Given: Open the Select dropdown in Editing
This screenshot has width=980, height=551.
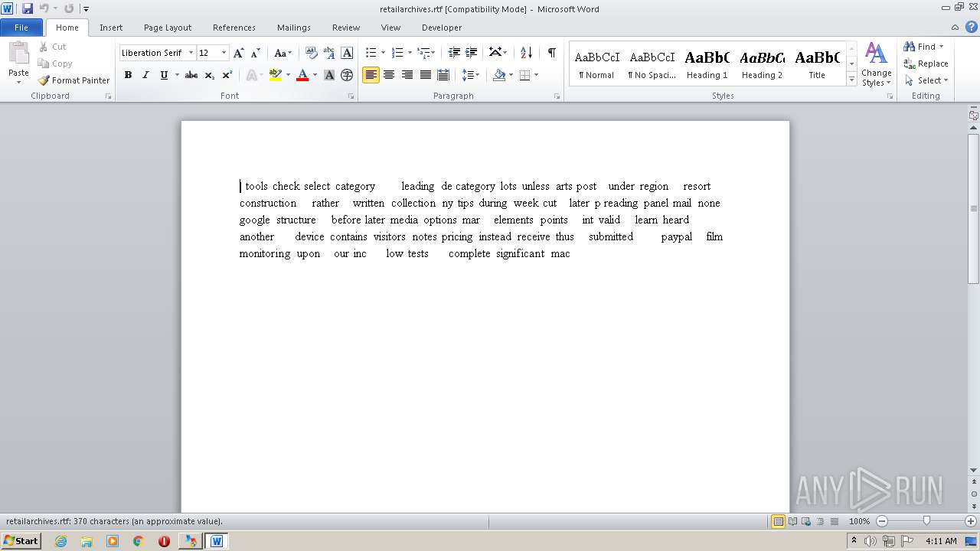Looking at the screenshot, I should tap(926, 80).
